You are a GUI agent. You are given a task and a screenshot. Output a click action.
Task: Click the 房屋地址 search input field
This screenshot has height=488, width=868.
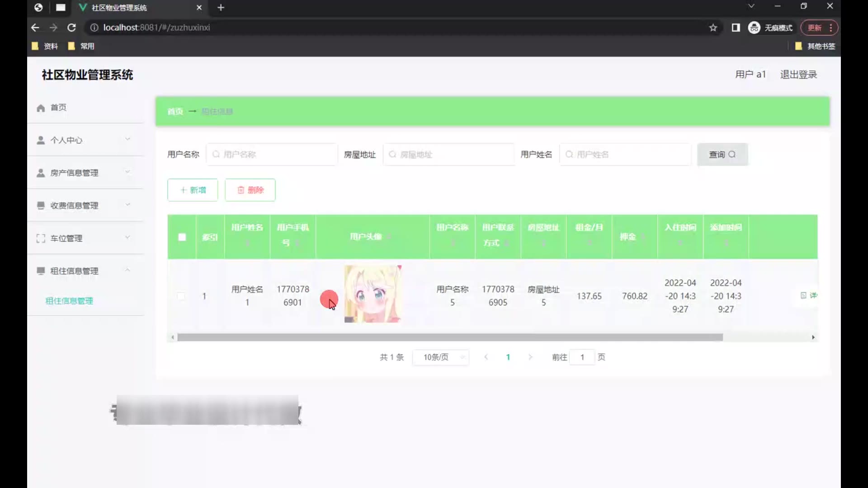[448, 155]
